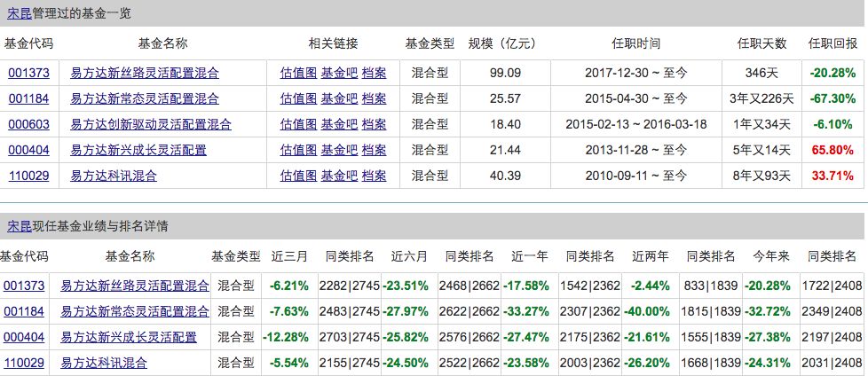Open the 宋昆 link in the performance ranking header
Viewport: 868px width, 376px height.
20,225
